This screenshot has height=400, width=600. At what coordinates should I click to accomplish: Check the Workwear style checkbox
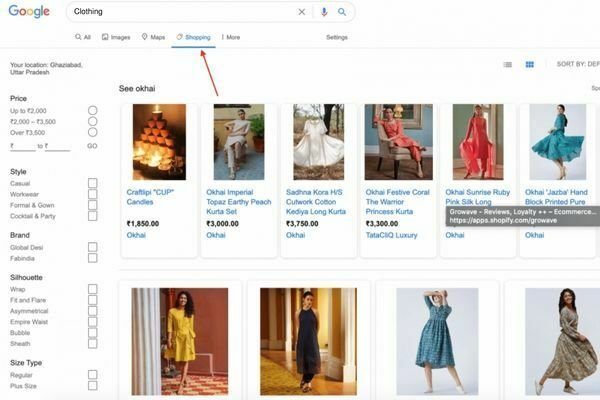pyautogui.click(x=93, y=194)
